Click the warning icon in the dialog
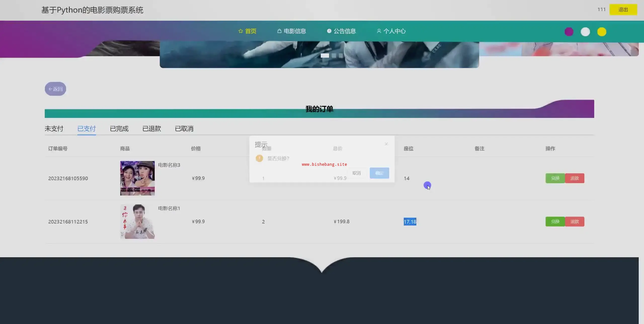This screenshot has height=324, width=644. (259, 158)
